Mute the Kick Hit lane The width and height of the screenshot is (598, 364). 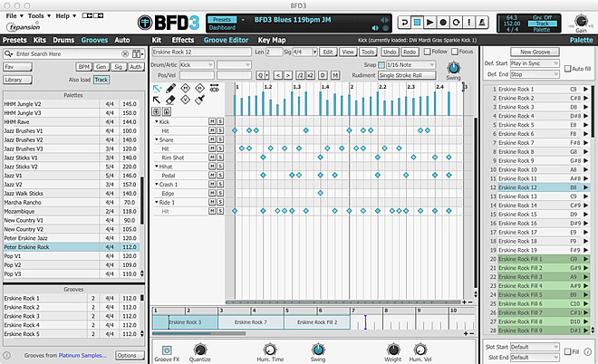point(212,130)
